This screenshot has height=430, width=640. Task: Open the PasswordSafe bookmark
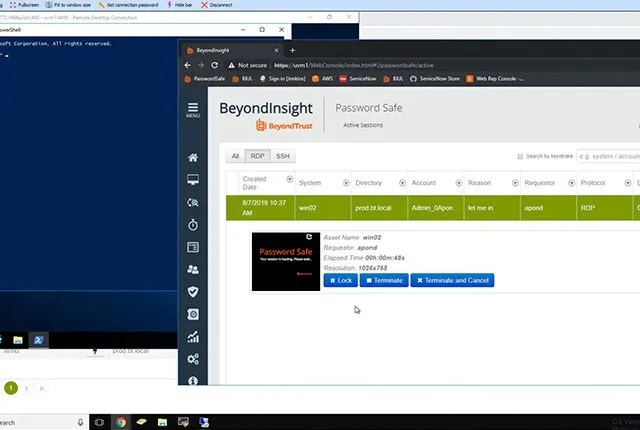point(205,79)
